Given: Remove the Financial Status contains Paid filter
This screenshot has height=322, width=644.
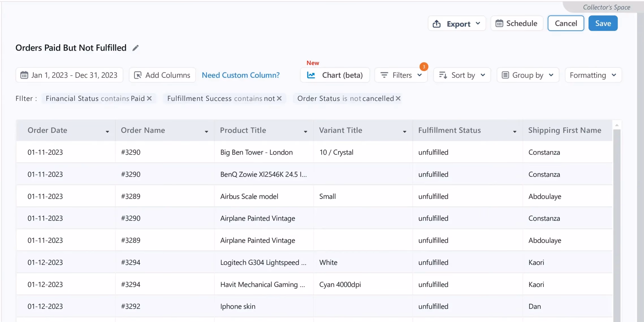Looking at the screenshot, I should click(149, 98).
